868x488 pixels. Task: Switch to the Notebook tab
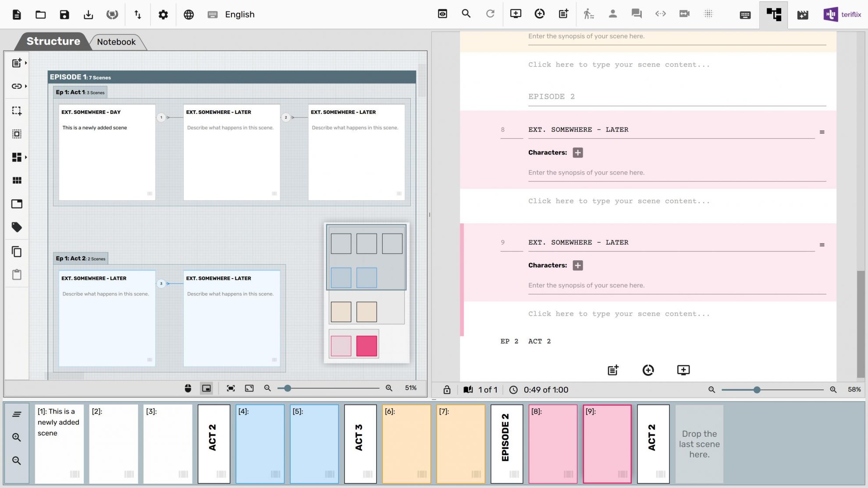click(116, 42)
